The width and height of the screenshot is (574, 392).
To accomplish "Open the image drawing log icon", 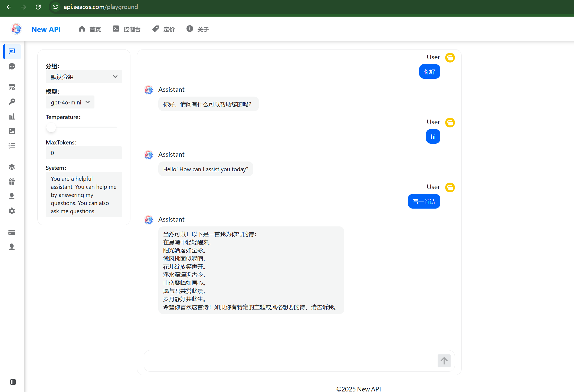I will tap(12, 131).
